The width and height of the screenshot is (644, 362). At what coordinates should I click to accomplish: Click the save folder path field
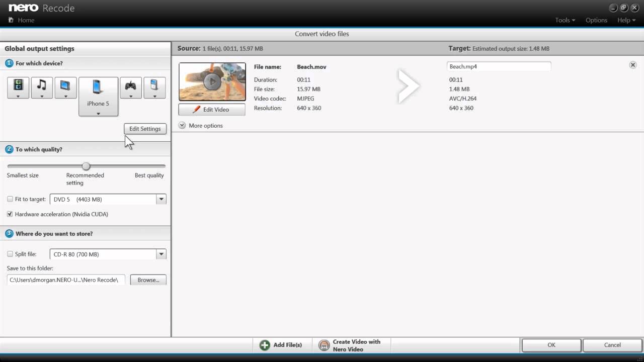click(x=66, y=280)
